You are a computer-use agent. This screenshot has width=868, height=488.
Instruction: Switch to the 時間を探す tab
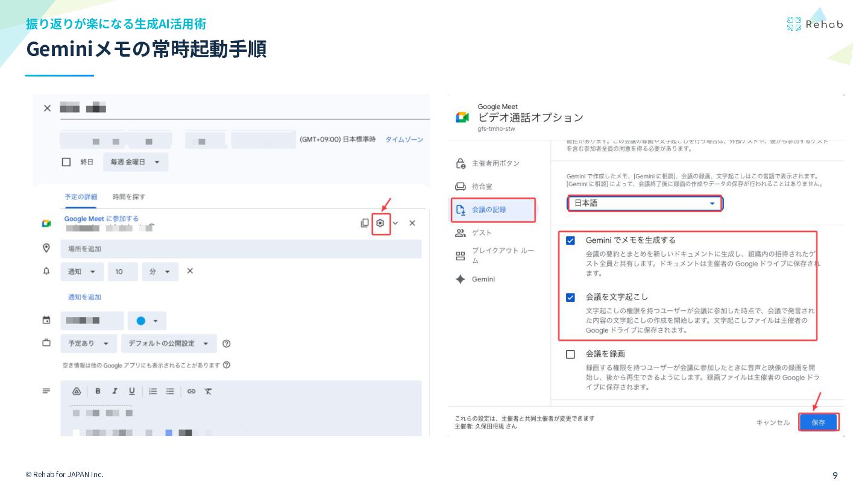coord(129,197)
